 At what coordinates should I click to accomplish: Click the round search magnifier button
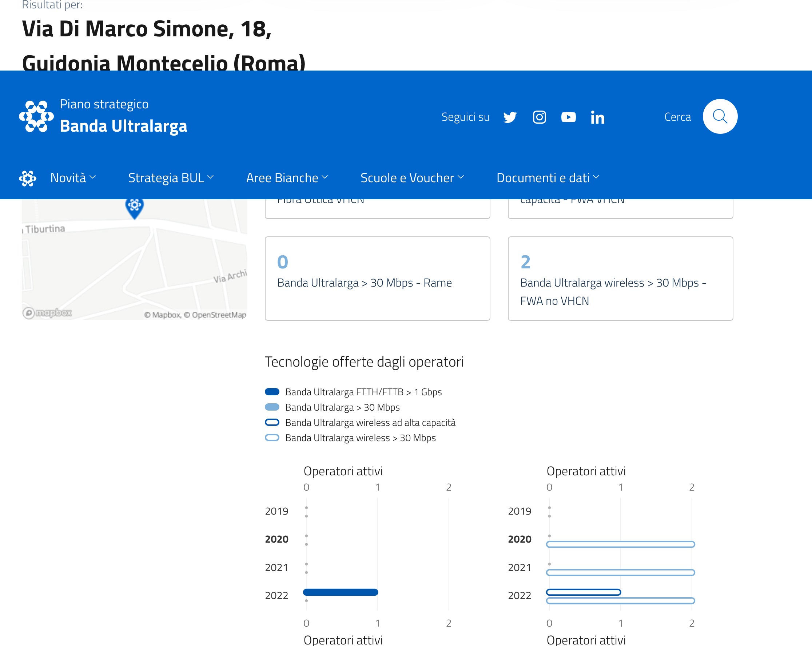coord(720,116)
